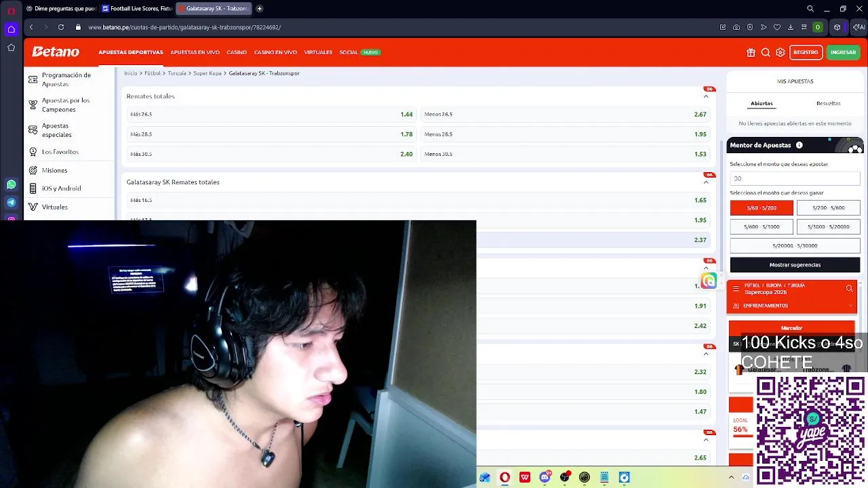Viewport: 868px width, 488px height.
Task: Open Programación de Apuestas sidebar icon
Action: [x=33, y=79]
